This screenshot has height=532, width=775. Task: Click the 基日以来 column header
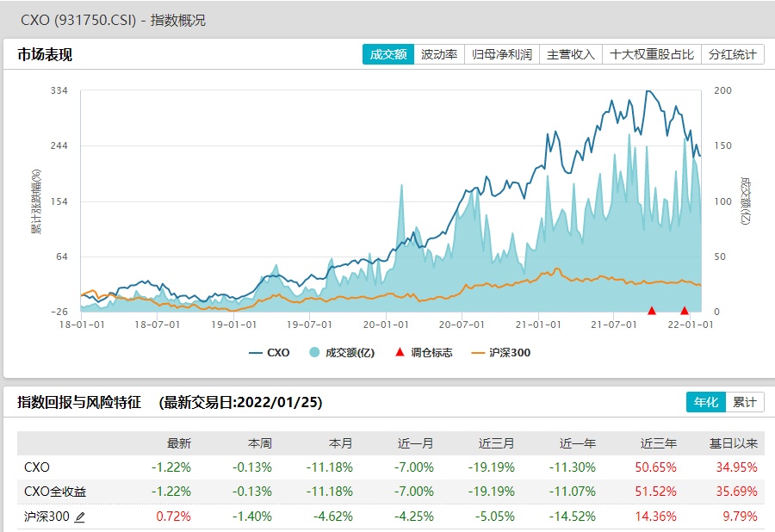pyautogui.click(x=735, y=443)
